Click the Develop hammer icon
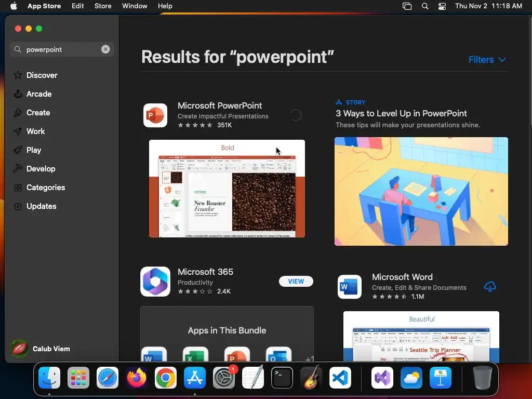Image resolution: width=532 pixels, height=399 pixels. point(18,169)
